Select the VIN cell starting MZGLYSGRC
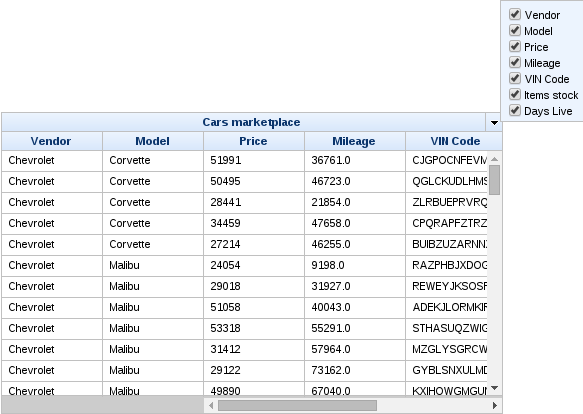The image size is (583, 414). click(x=447, y=350)
